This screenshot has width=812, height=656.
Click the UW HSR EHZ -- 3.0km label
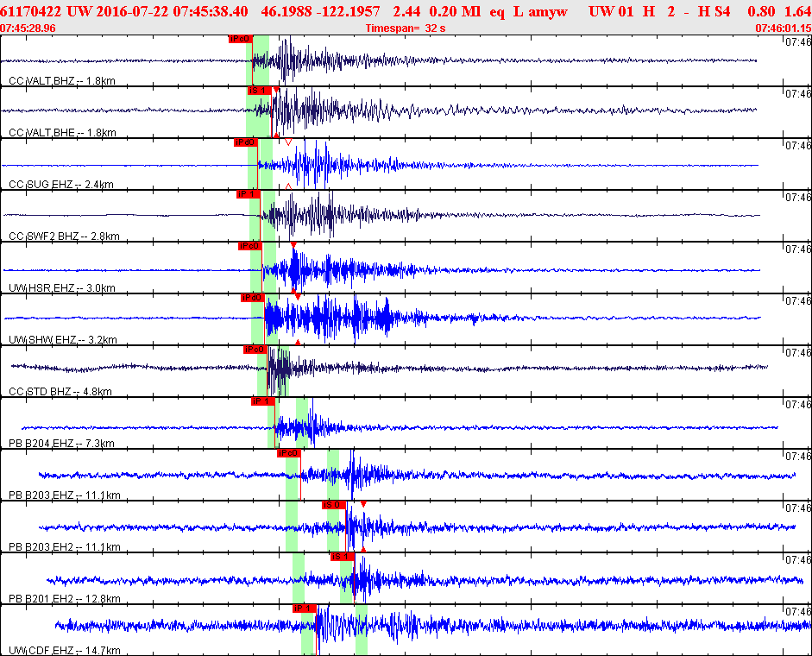pyautogui.click(x=62, y=288)
